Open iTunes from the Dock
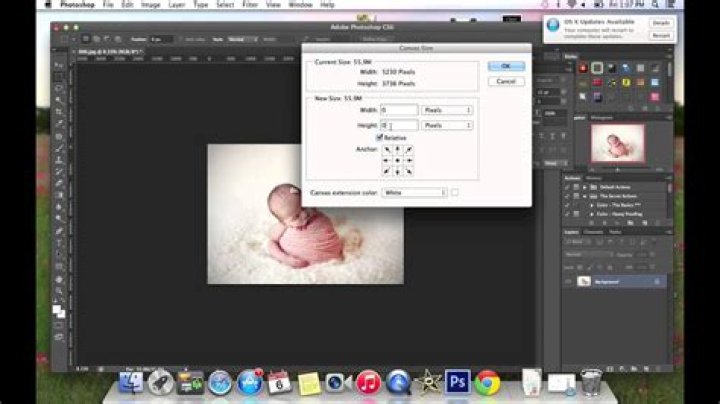720x404 pixels. 368,381
